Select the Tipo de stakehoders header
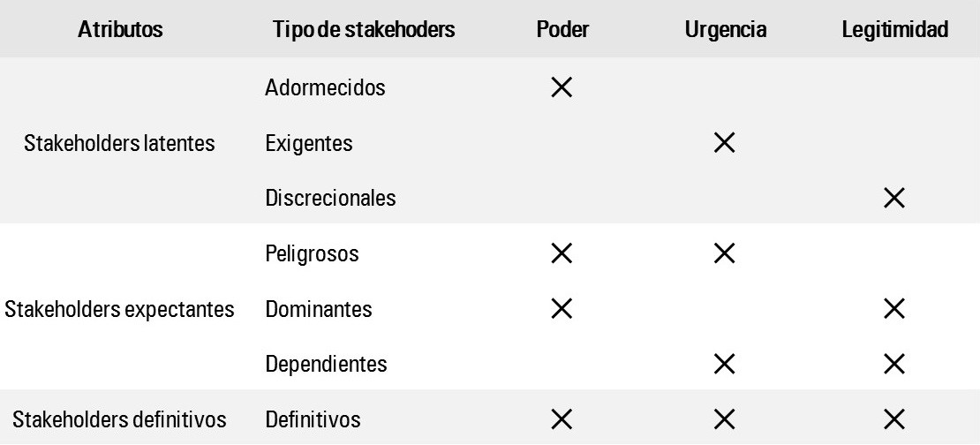980x445 pixels. (364, 30)
